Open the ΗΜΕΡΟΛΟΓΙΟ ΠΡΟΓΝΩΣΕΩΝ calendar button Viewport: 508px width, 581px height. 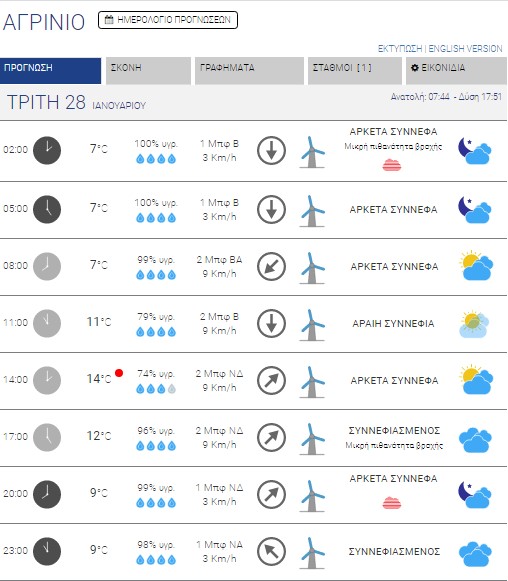pyautogui.click(x=167, y=20)
